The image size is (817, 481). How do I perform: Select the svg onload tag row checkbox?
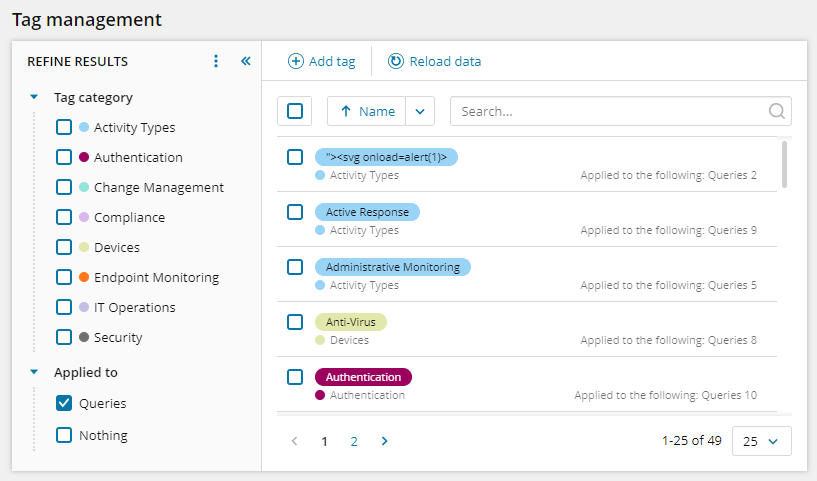click(x=295, y=157)
